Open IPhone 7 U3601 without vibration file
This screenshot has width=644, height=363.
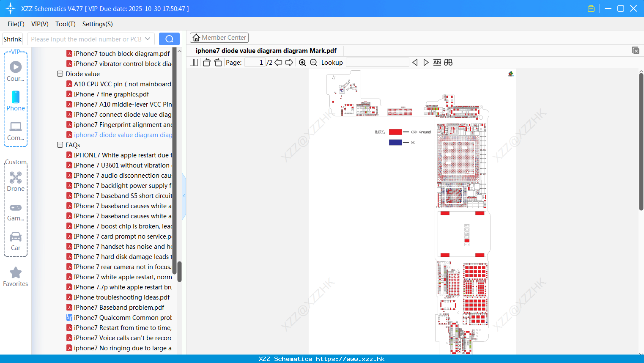click(x=118, y=165)
